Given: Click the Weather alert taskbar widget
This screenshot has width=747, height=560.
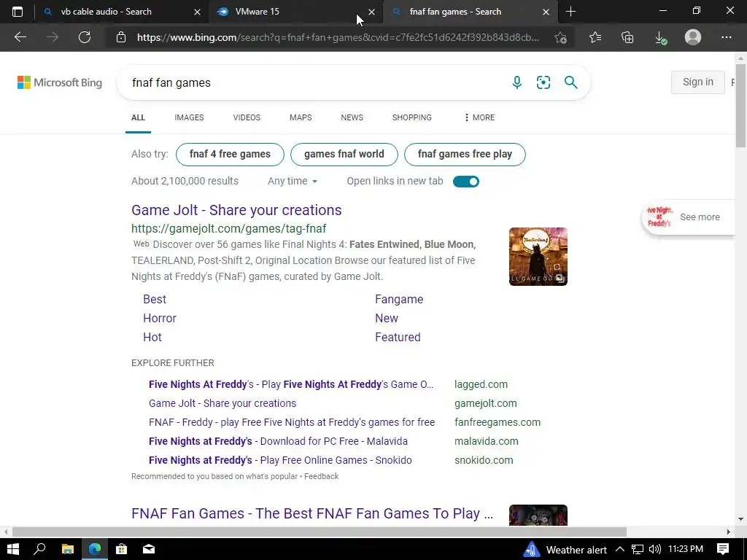Looking at the screenshot, I should point(565,550).
